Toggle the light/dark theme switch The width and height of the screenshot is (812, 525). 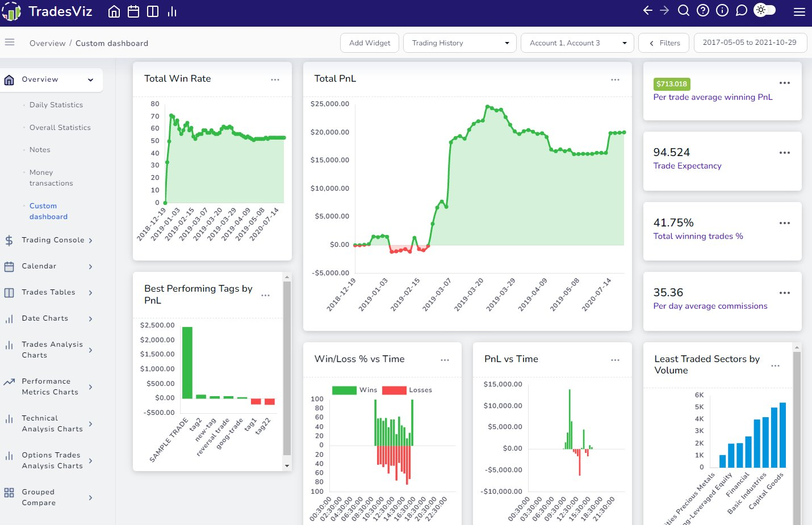coord(764,10)
